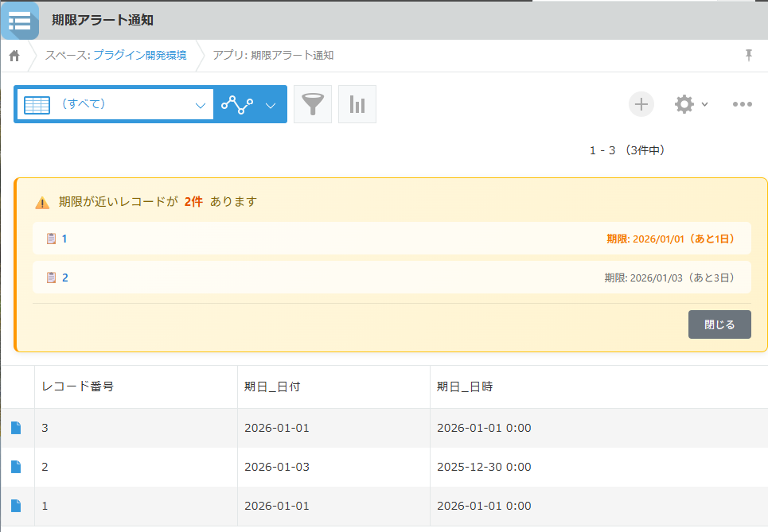Sort by 期日_日付 column header
Viewport: 768px width, 532px height.
pos(272,387)
